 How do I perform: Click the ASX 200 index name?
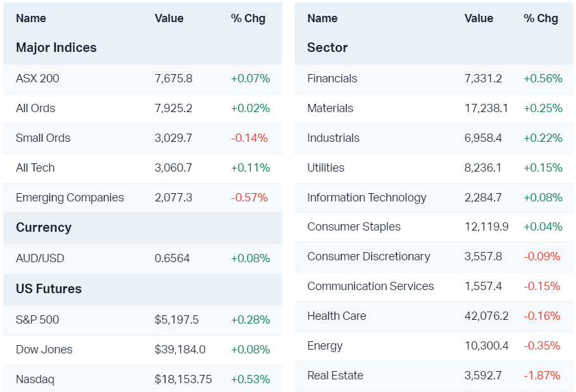37,79
